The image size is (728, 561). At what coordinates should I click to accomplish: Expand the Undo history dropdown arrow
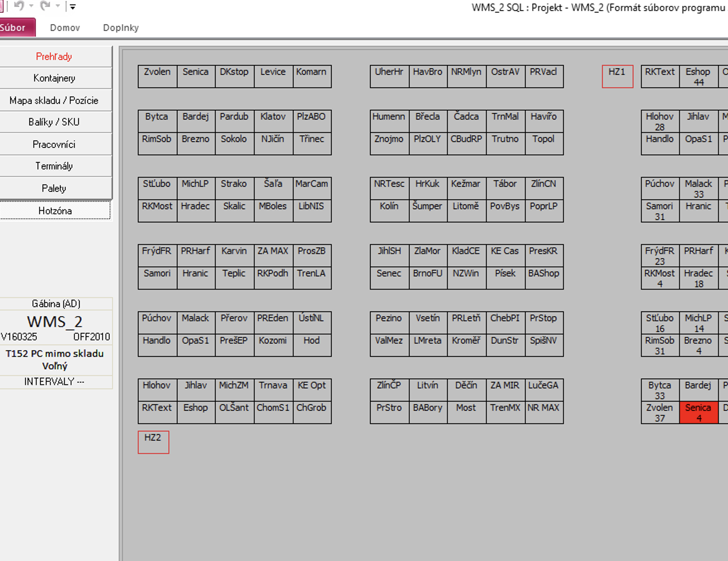pos(31,6)
